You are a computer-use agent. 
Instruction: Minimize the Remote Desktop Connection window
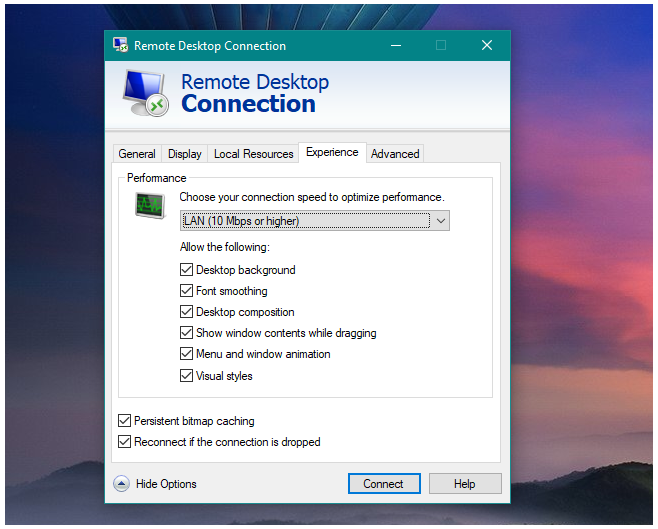click(396, 45)
